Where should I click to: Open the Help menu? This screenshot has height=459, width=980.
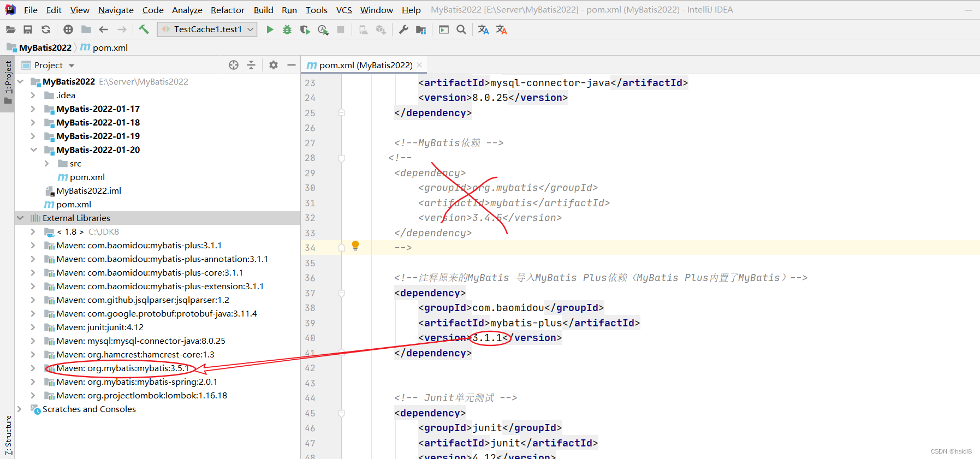[x=411, y=10]
